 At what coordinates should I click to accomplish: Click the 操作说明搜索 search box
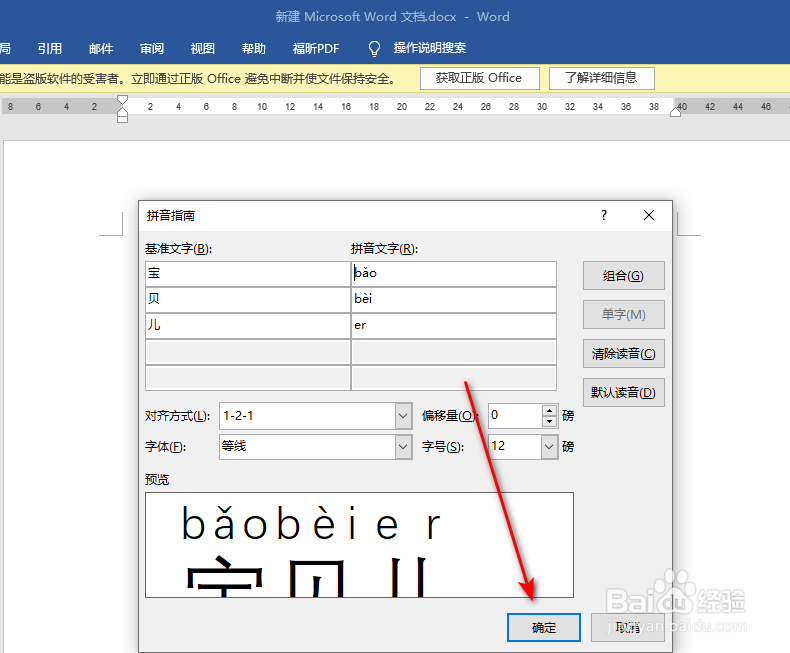click(x=430, y=48)
